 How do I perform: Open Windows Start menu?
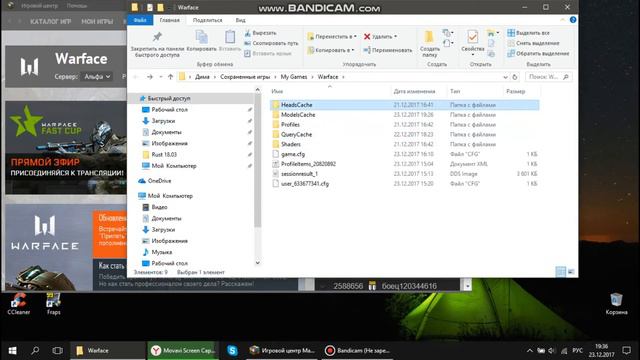[12, 351]
